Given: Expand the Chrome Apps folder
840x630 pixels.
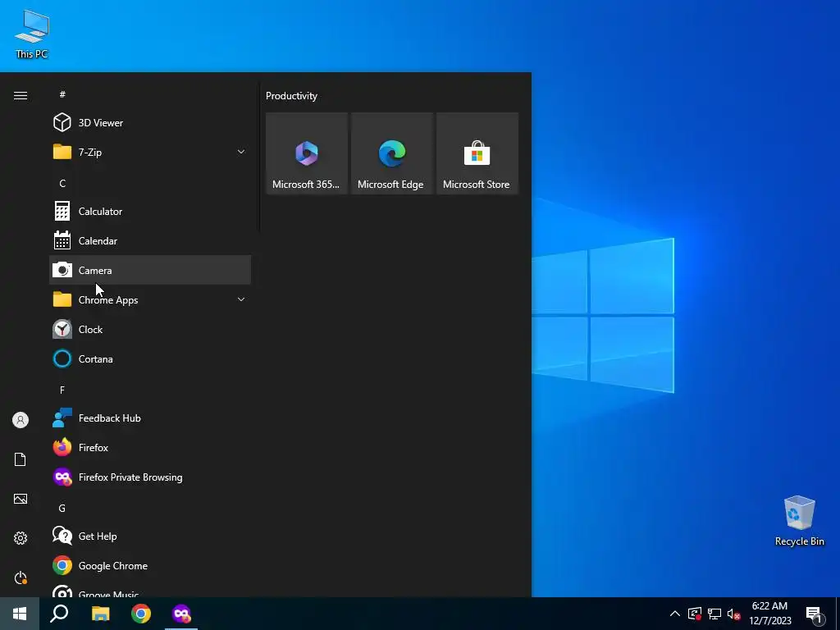Looking at the screenshot, I should [150, 299].
